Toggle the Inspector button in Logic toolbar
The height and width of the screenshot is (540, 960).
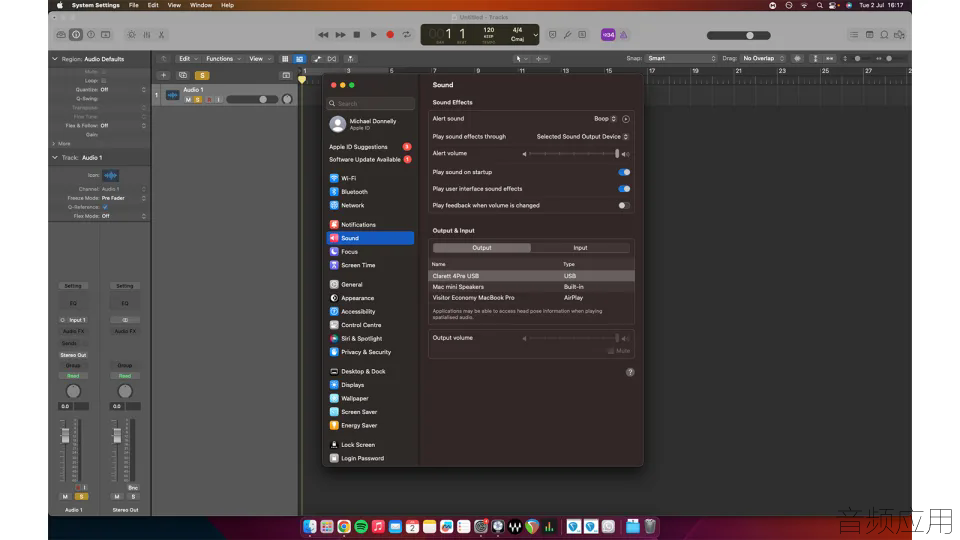coord(76,35)
